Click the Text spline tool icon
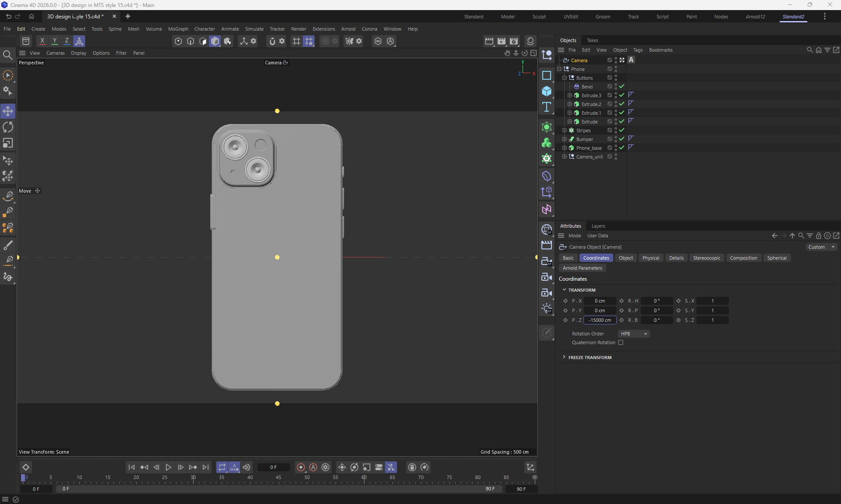The width and height of the screenshot is (841, 504). pos(546,107)
